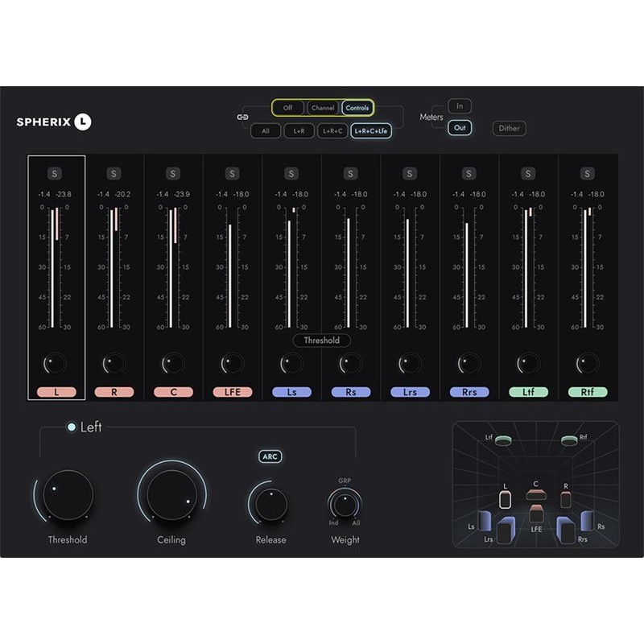The height and width of the screenshot is (644, 644).
Task: Solo the LFE channel with its S button
Action: [232, 172]
